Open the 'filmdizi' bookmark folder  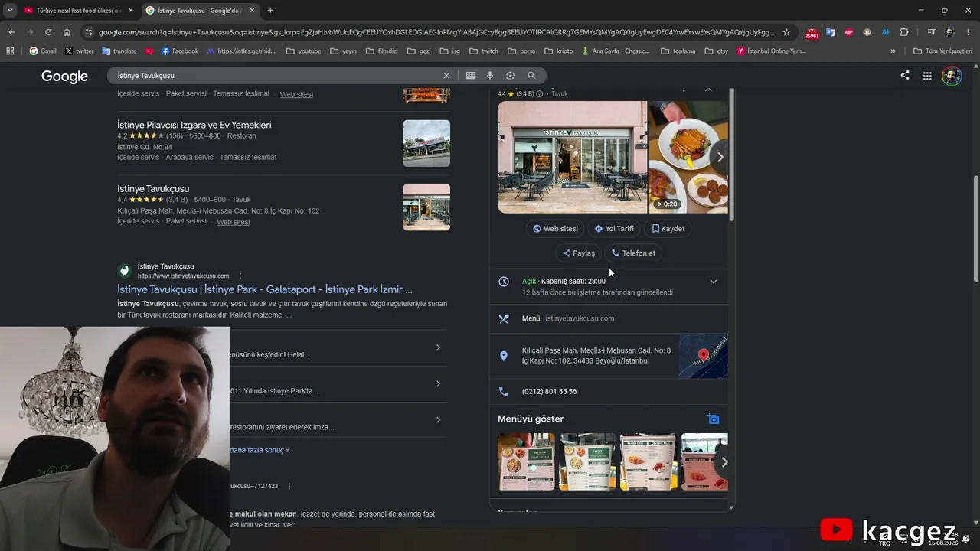point(381,51)
